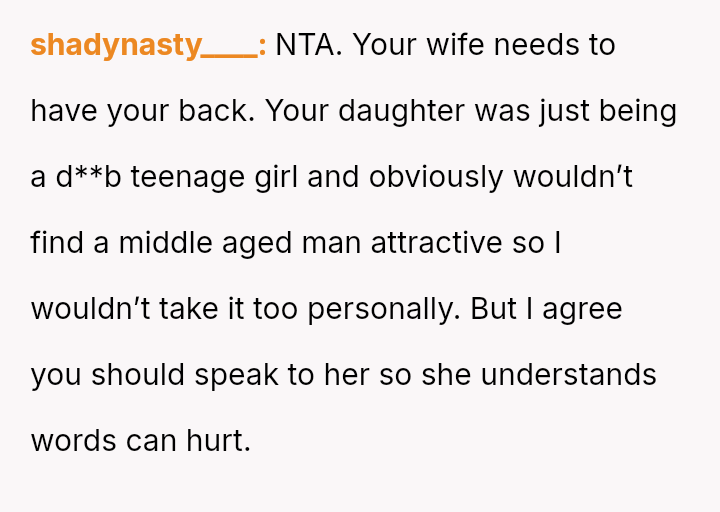The height and width of the screenshot is (512, 720).
Task: Click the word 'middle' in the comment
Action: (x=160, y=243)
